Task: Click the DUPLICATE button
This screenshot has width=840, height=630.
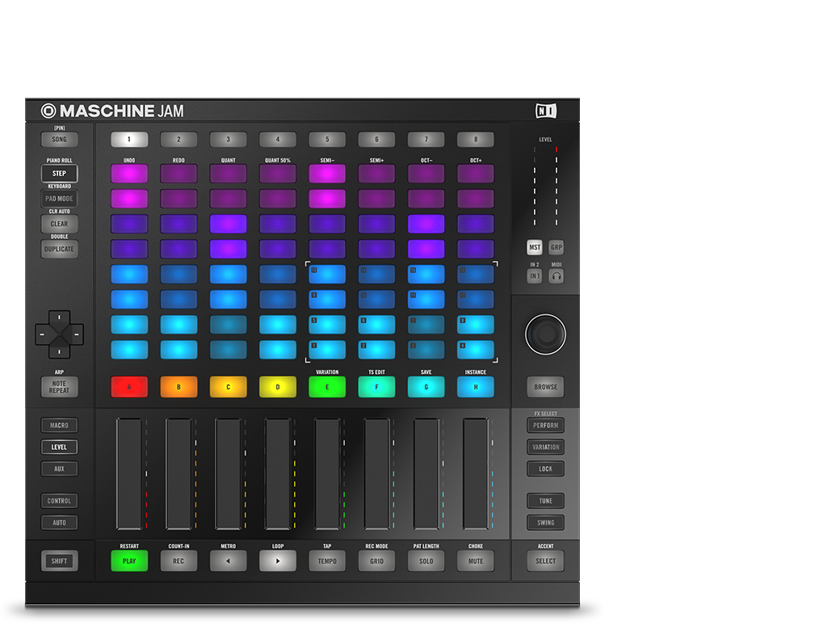Action: pyautogui.click(x=60, y=249)
